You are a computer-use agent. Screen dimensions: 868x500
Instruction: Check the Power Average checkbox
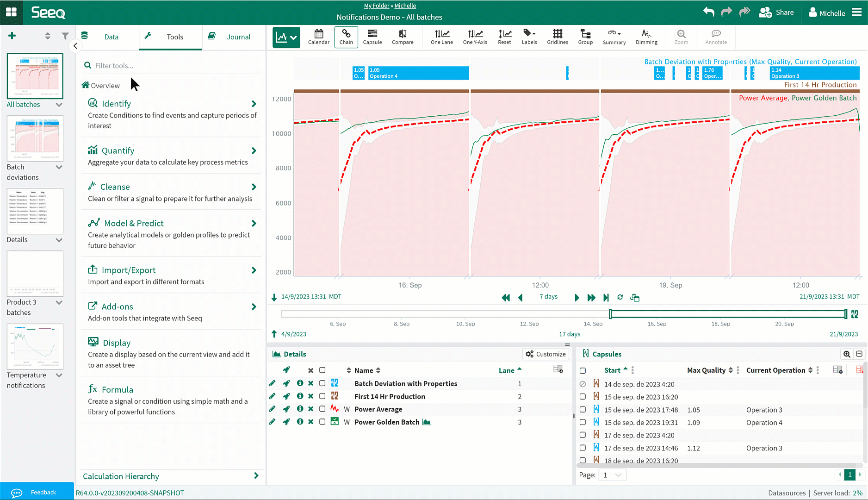click(322, 409)
